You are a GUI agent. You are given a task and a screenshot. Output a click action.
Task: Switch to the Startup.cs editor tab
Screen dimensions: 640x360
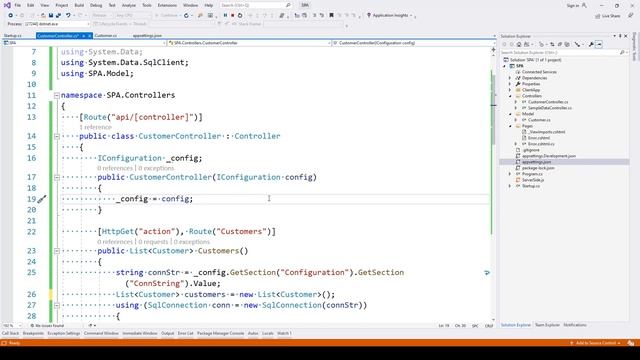[13, 36]
